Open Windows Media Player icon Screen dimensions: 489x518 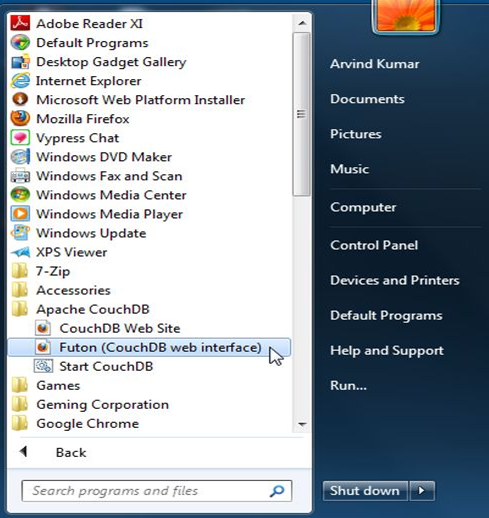click(x=20, y=214)
